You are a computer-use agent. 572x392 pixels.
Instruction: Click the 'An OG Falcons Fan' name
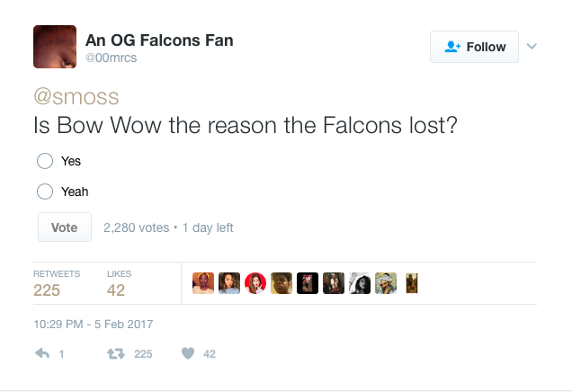(161, 40)
